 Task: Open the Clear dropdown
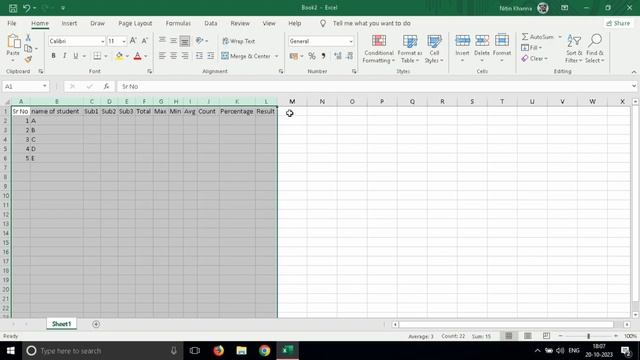coord(534,59)
